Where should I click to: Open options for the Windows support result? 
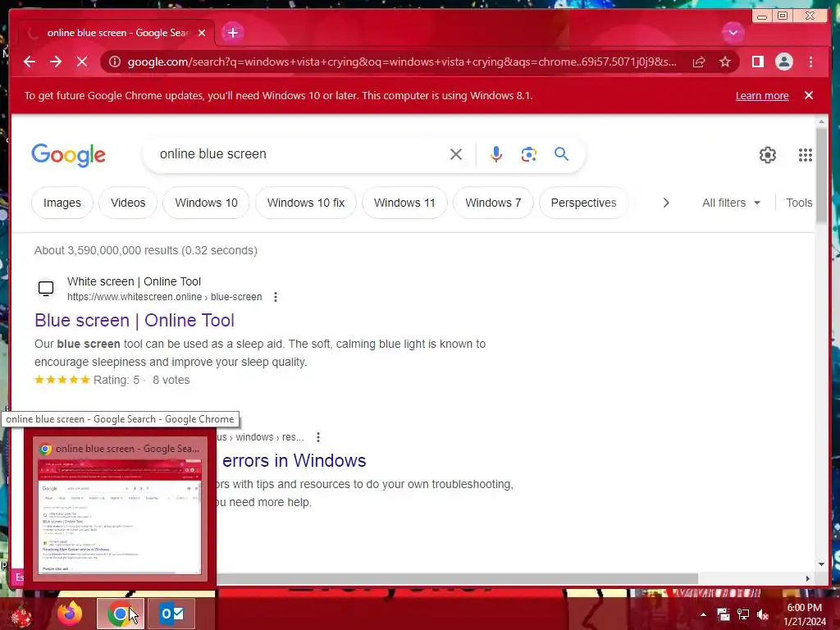tap(318, 437)
